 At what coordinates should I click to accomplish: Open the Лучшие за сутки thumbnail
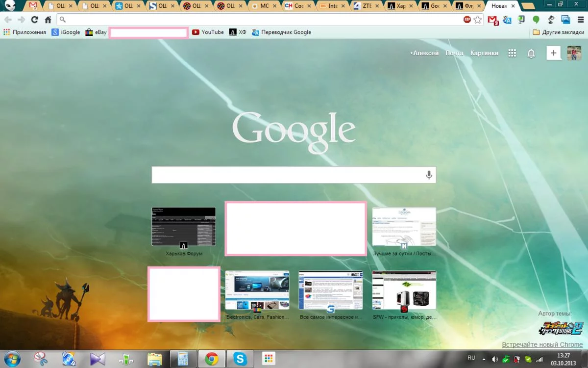click(x=404, y=227)
